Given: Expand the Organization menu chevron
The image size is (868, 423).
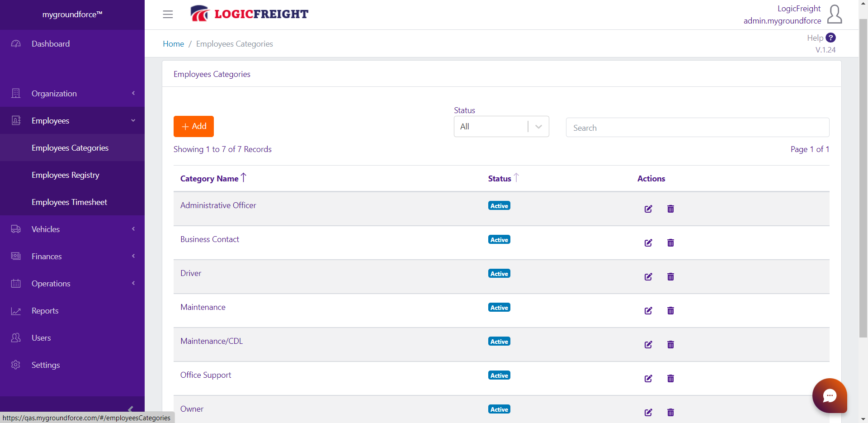Looking at the screenshot, I should (x=133, y=93).
